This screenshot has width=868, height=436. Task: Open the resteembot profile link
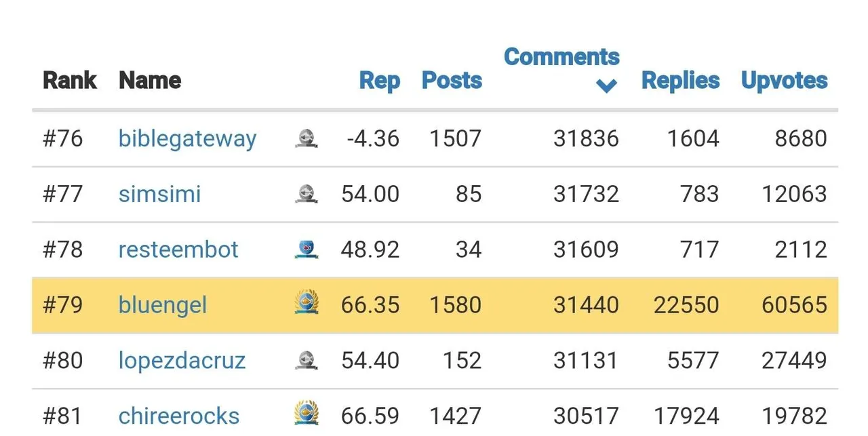point(178,250)
